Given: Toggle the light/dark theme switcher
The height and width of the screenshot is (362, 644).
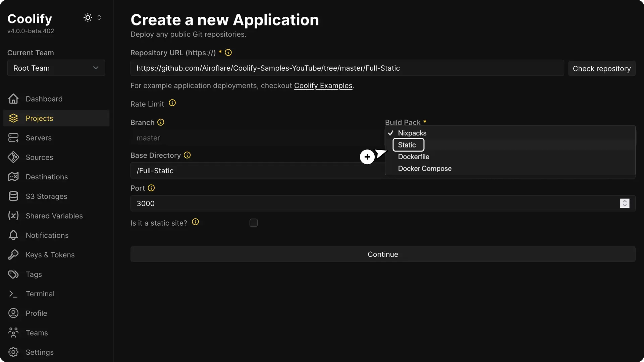Looking at the screenshot, I should [x=88, y=17].
